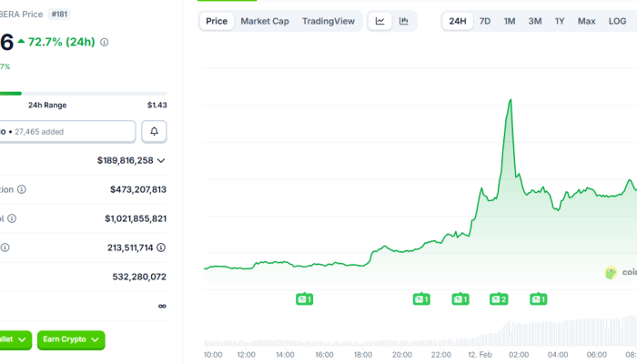
Task: Select the 24H time range
Action: [458, 21]
